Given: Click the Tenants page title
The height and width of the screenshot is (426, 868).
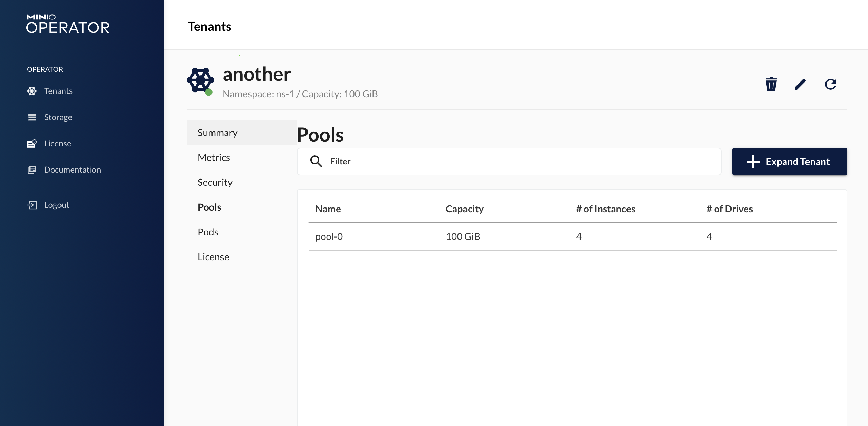Looking at the screenshot, I should click(x=209, y=26).
